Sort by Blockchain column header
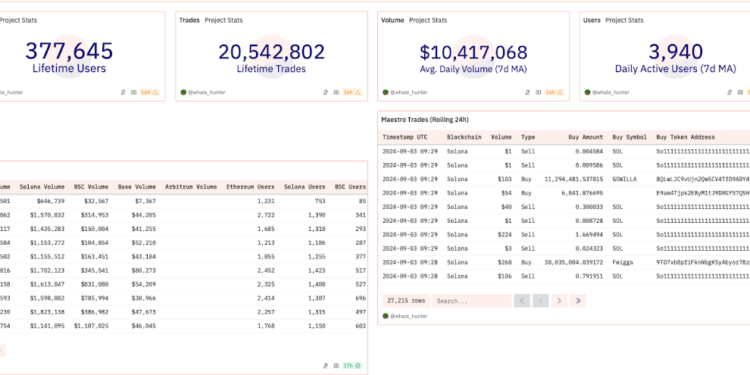Viewport: 750px width, 375px height. point(464,137)
